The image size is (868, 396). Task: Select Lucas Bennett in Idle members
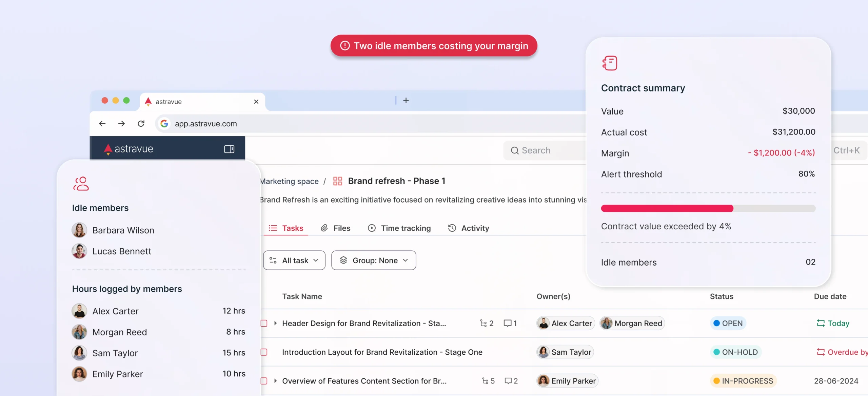(112, 251)
